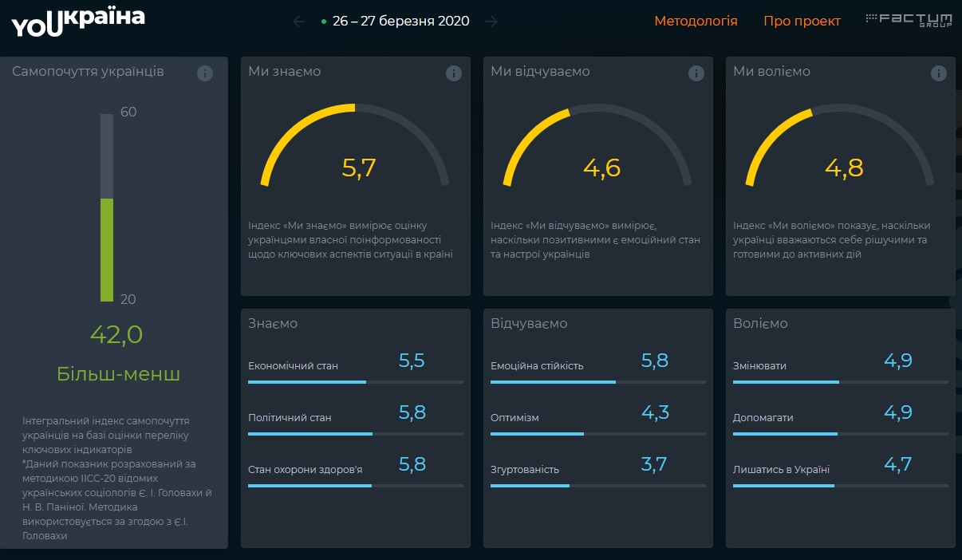Select the Політичний стан indicator
Image resolution: width=962 pixels, height=560 pixels.
[290, 417]
